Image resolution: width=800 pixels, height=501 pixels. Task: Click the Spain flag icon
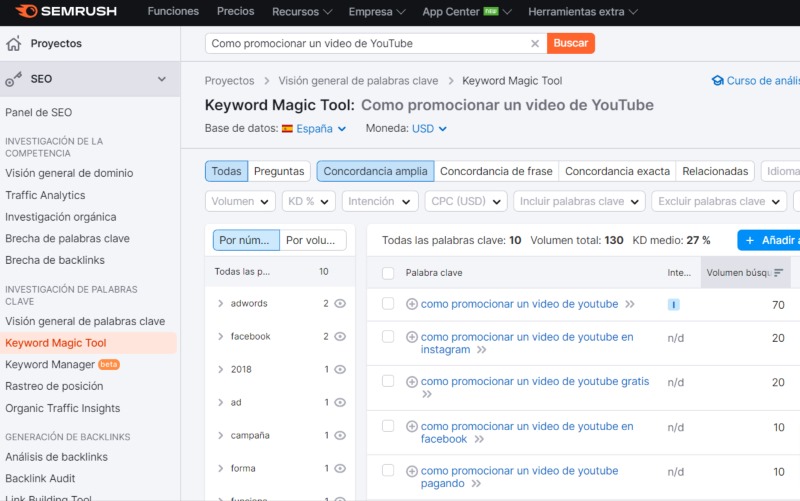[287, 129]
